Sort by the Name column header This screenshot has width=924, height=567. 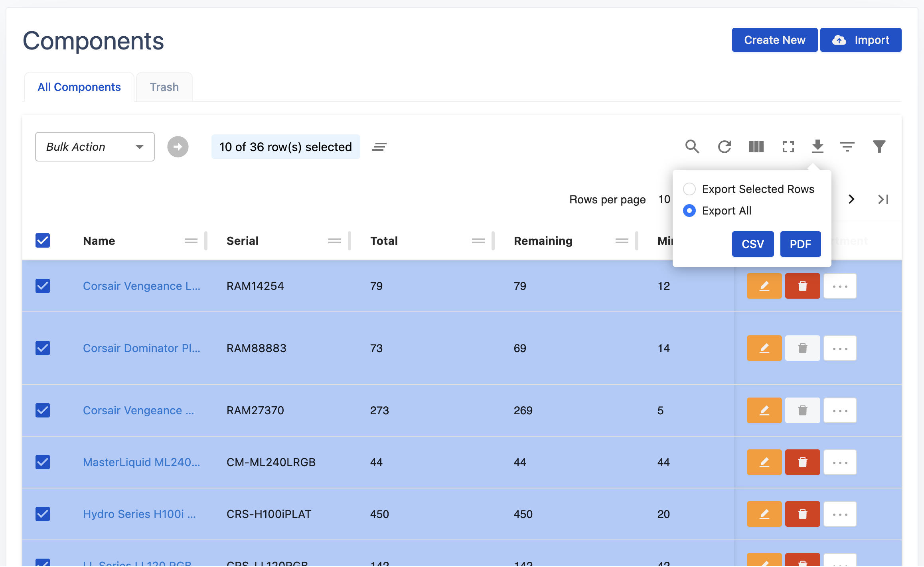point(99,241)
